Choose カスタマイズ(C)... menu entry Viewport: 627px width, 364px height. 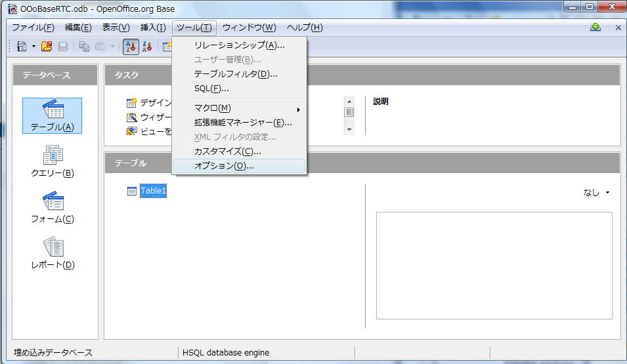239,152
